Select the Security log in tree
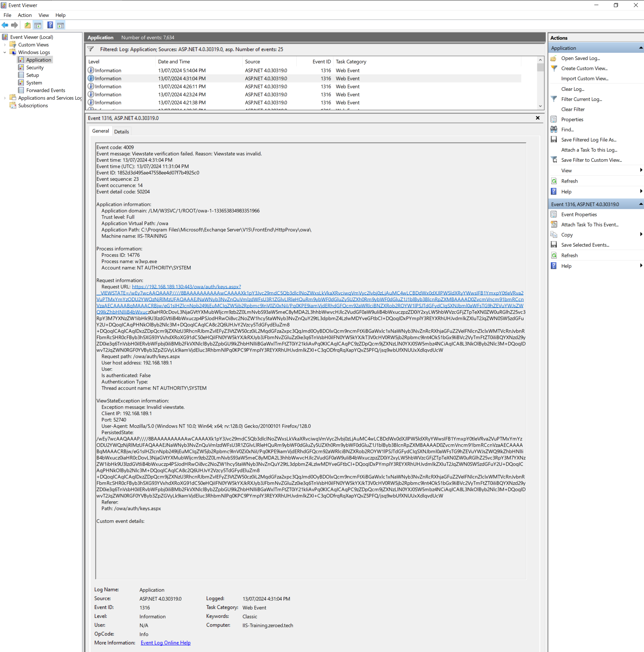Viewport: 644px width, 652px height. pos(35,68)
